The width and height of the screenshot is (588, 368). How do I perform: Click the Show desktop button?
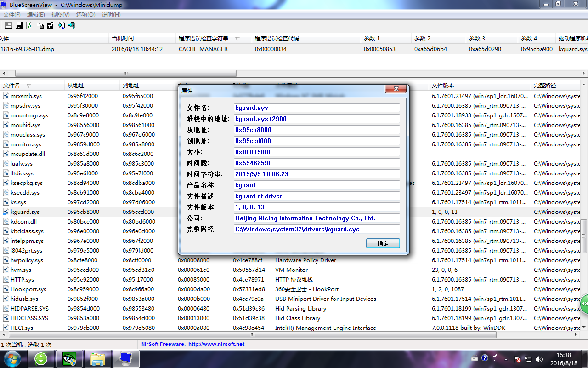pos(584,359)
